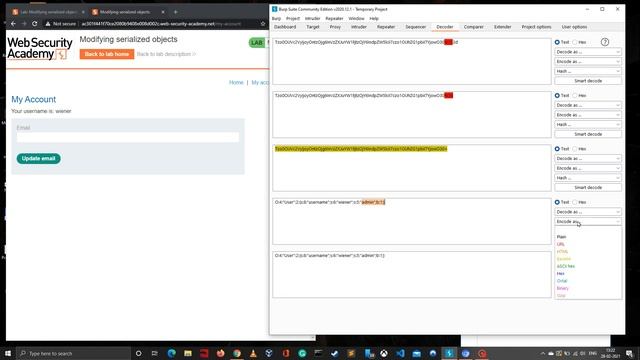The image size is (640, 360).
Task: Click the browser forward arrow
Action: [24, 24]
